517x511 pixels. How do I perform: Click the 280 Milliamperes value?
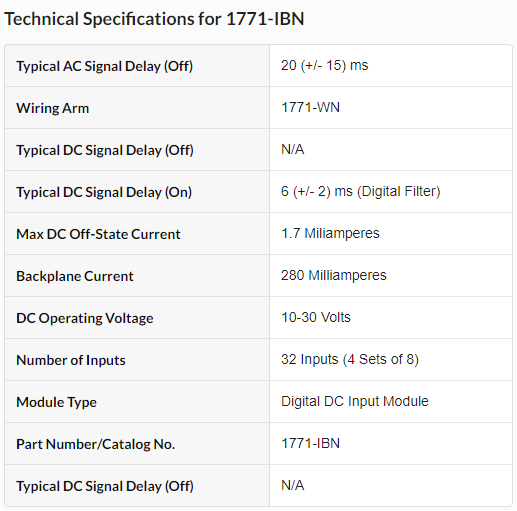point(334,275)
